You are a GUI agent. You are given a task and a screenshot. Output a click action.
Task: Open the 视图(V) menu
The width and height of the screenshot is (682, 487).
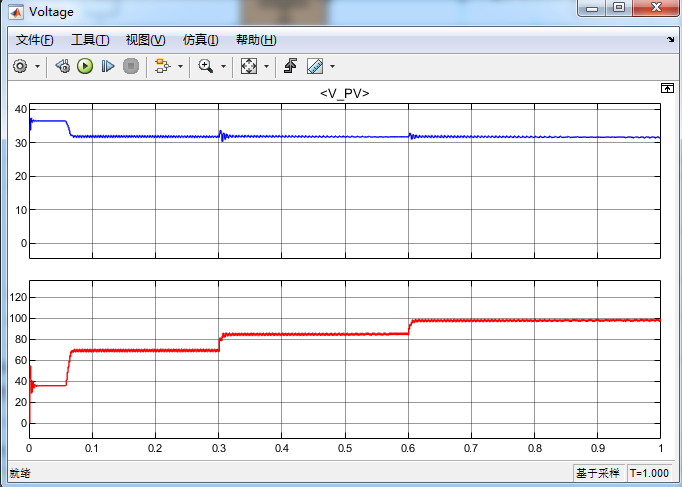pyautogui.click(x=145, y=40)
